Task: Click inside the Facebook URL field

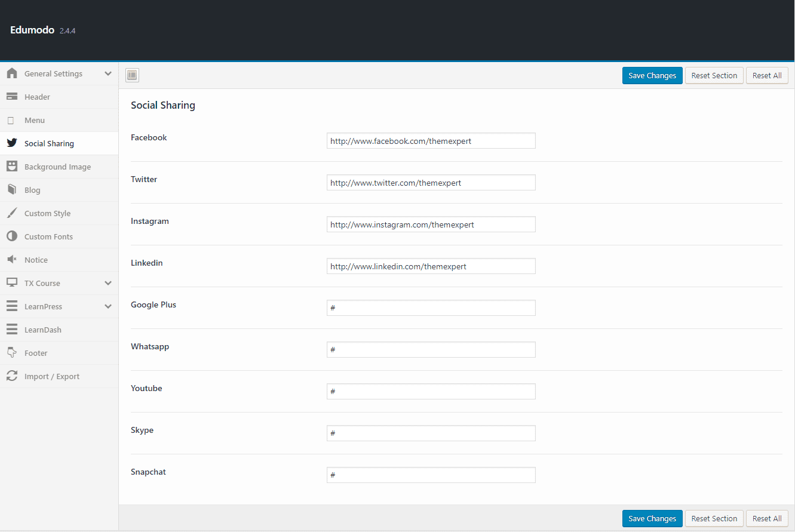Action: 431,140
